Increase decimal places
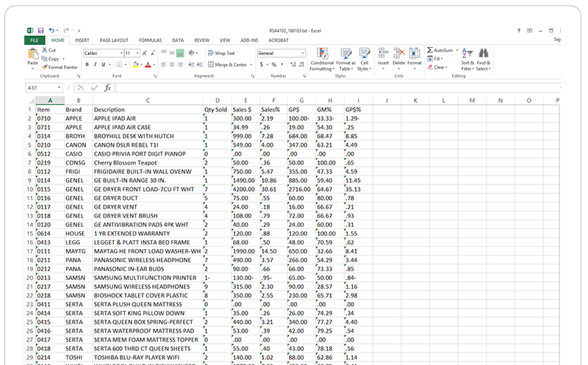The image size is (588, 365). (293, 65)
